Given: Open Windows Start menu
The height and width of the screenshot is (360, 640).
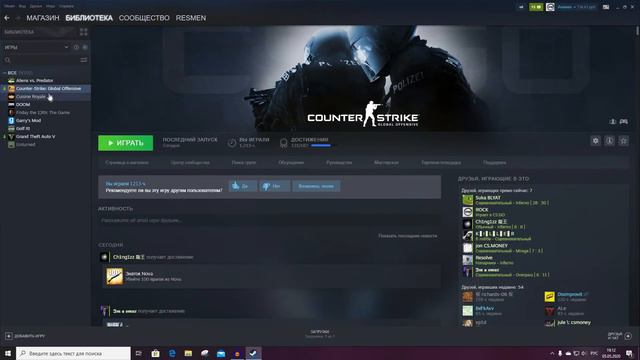Looking at the screenshot, I should coord(8,353).
